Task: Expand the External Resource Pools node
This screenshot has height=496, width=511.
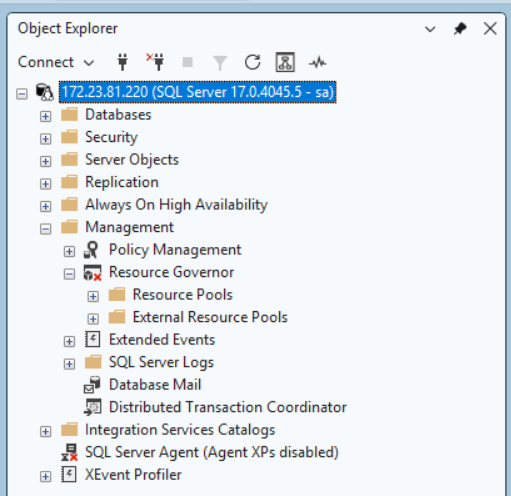Action: coord(93,319)
